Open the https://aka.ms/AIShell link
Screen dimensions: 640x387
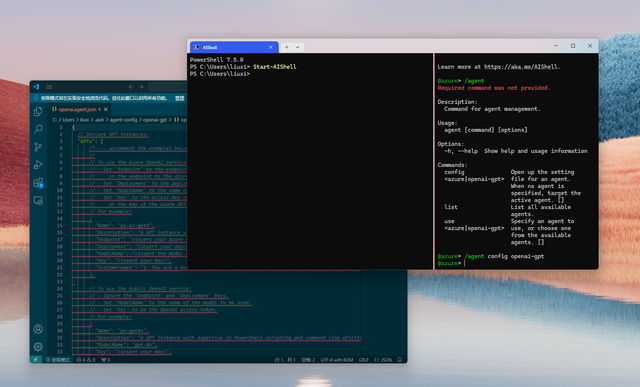pyautogui.click(x=521, y=67)
